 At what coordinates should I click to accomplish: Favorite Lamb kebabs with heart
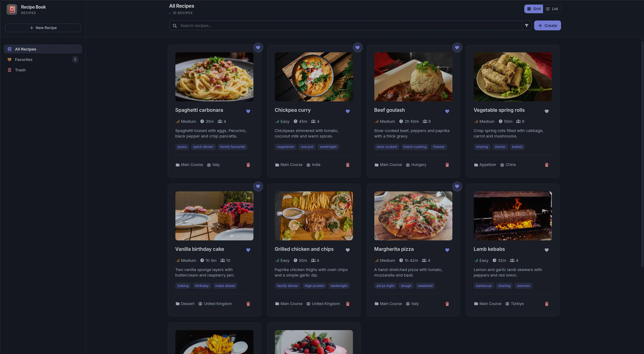(547, 250)
